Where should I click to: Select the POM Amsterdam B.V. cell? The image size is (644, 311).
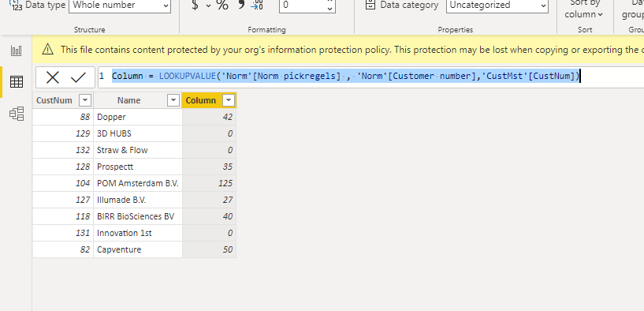coord(138,183)
